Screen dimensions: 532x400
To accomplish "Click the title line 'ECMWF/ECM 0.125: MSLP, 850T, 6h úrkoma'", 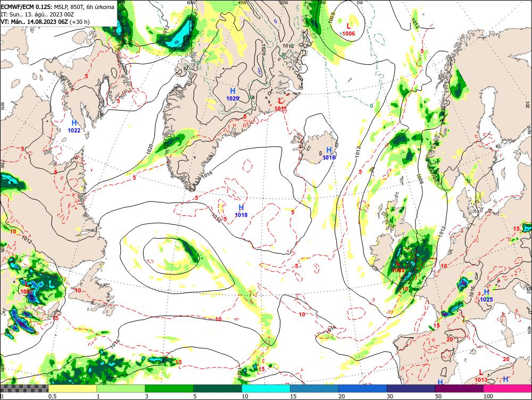I will tap(57, 7).
